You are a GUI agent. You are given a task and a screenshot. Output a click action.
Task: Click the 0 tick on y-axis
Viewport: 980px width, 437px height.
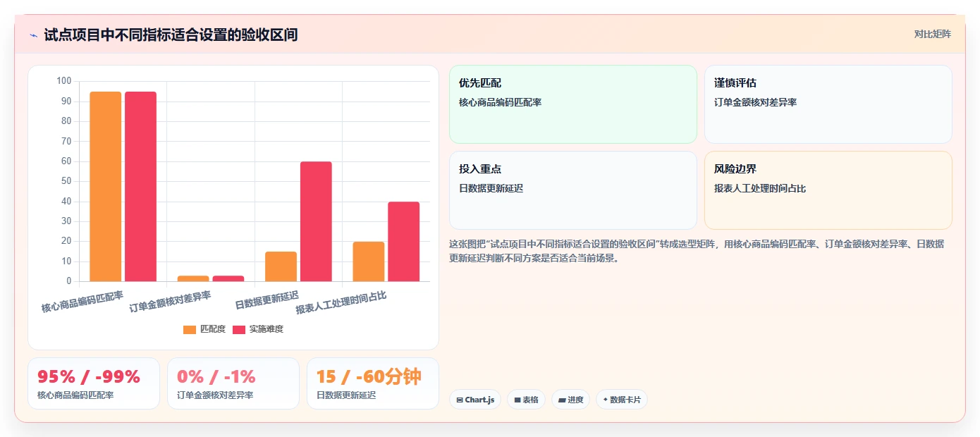coord(68,281)
